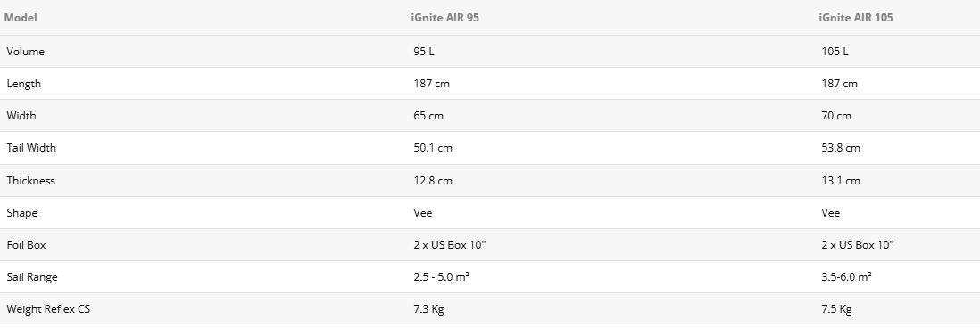This screenshot has width=980, height=328.
Task: Select the 3.5-6.0 m² sail range
Action: click(x=846, y=277)
